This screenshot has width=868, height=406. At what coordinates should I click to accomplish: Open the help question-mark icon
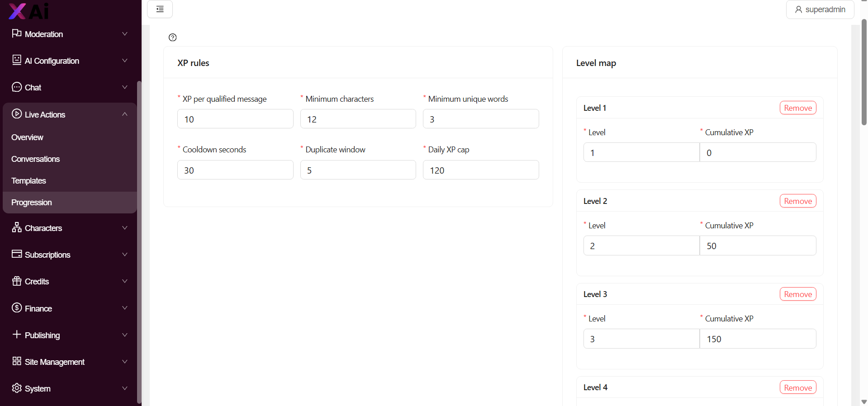pyautogui.click(x=172, y=38)
